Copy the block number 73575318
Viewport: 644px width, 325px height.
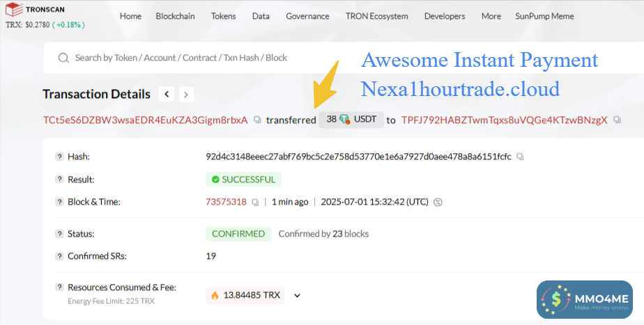click(x=255, y=203)
